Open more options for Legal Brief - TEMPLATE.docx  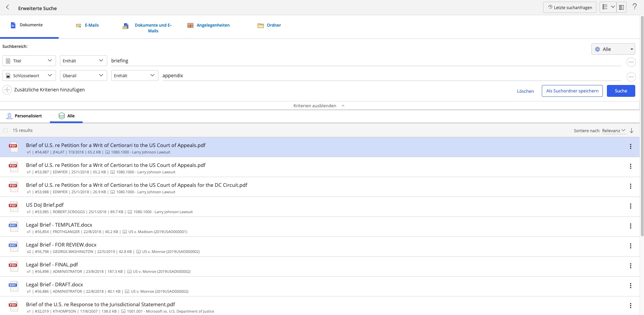pos(630,226)
